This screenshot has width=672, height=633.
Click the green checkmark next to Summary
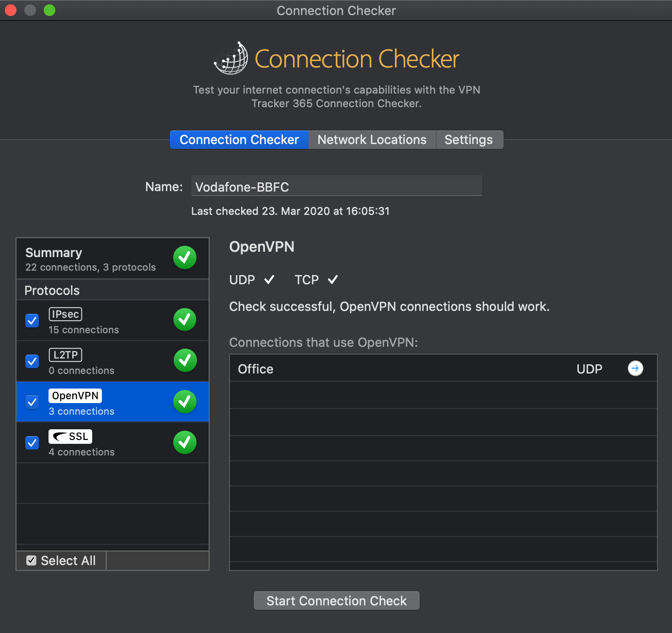click(x=185, y=258)
